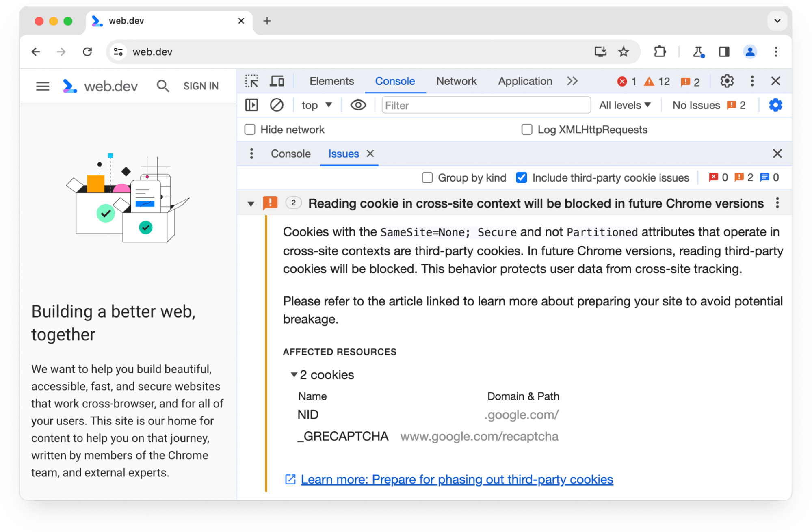This screenshot has height=532, width=812.
Task: Switch to the Network tab
Action: 457,81
